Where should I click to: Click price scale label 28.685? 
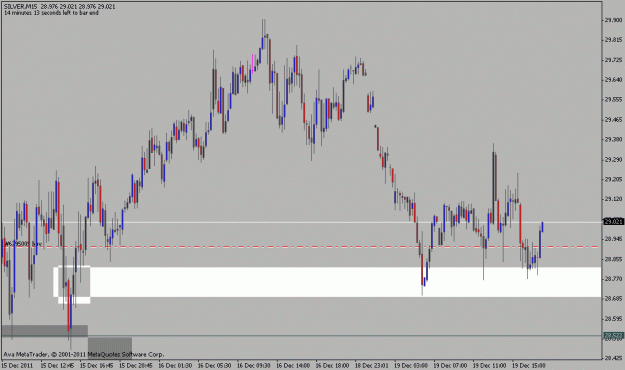coord(613,299)
